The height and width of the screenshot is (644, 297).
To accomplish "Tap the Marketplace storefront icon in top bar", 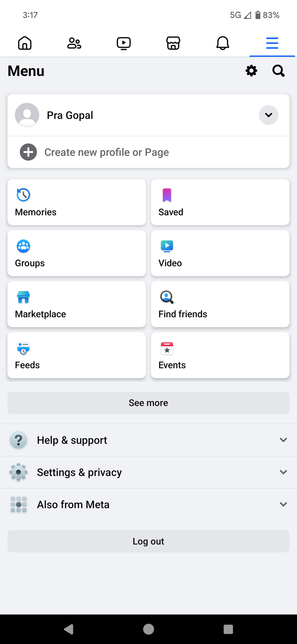I will (x=173, y=43).
